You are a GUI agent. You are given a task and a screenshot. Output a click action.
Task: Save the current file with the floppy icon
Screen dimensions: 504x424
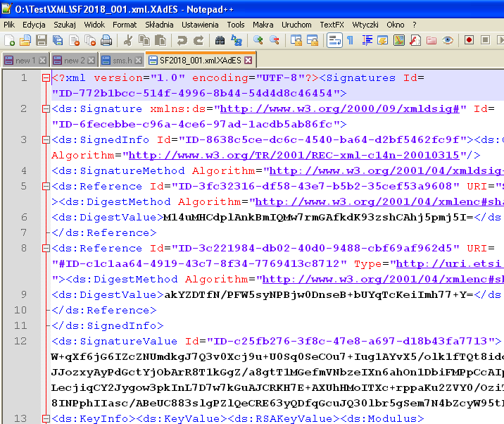pos(42,41)
